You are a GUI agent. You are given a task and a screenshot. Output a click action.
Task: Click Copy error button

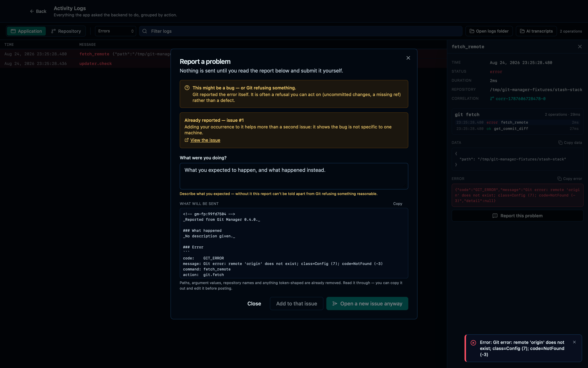[570, 179]
